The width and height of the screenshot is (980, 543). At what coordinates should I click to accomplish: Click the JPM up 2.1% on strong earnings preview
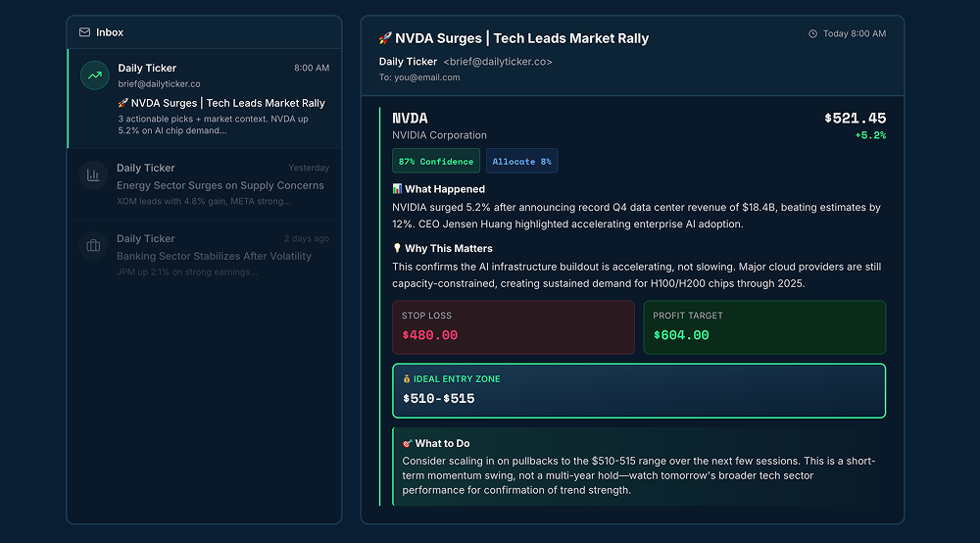[x=187, y=271]
